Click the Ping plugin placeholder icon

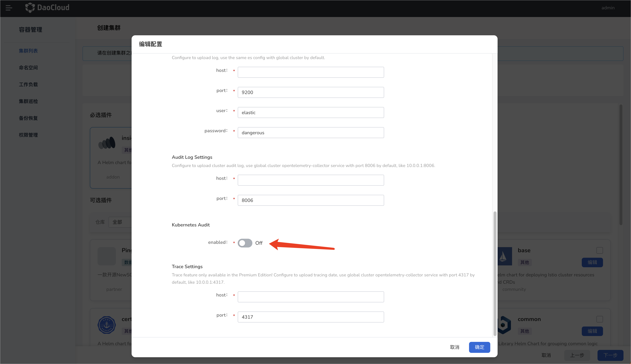pyautogui.click(x=107, y=256)
